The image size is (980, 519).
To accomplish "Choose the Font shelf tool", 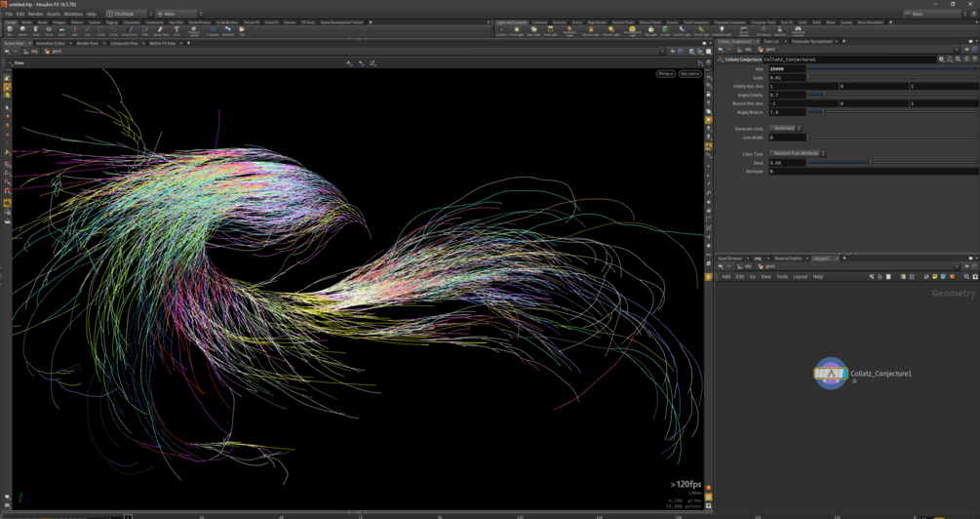I will tap(176, 30).
